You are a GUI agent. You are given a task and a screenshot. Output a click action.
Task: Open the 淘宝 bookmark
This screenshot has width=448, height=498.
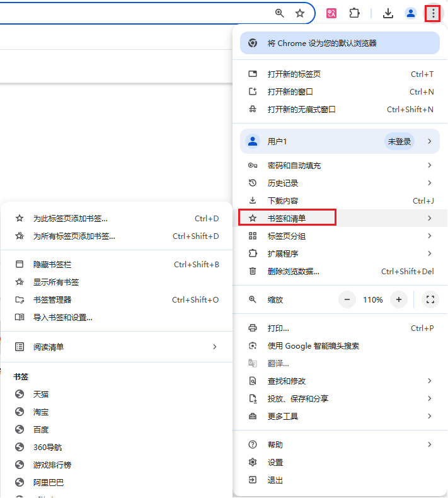117,412
